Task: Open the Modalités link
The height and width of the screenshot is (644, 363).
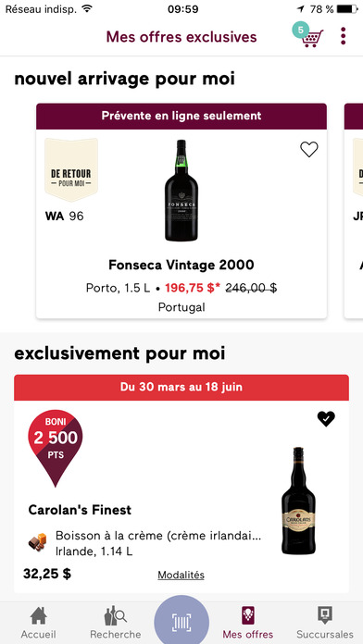Action: click(181, 575)
